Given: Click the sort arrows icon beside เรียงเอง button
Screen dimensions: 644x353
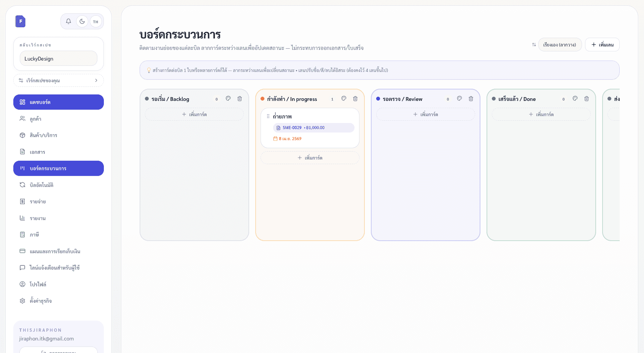Looking at the screenshot, I should [x=533, y=45].
